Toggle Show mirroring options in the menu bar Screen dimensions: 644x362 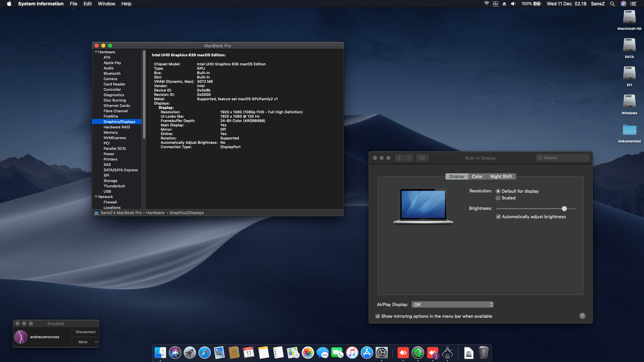tap(377, 316)
